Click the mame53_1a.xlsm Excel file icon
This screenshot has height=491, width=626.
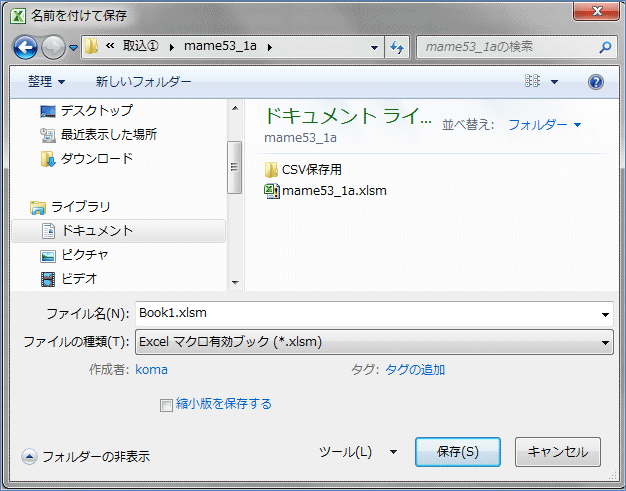click(x=271, y=191)
